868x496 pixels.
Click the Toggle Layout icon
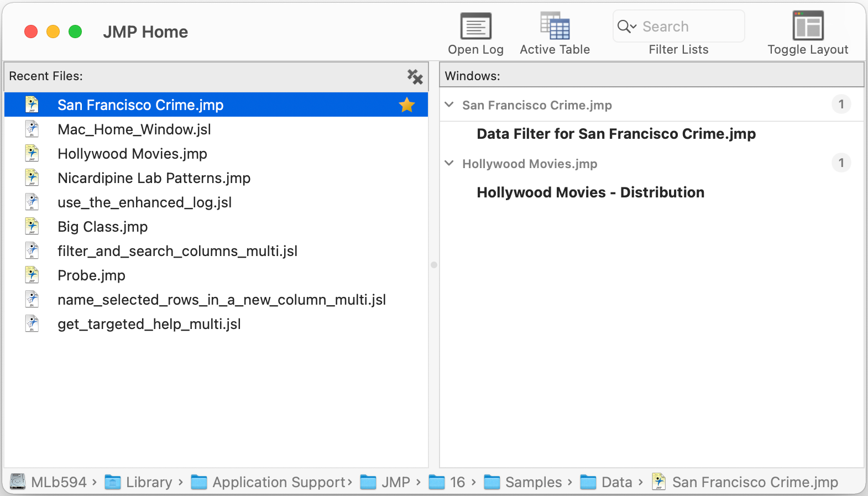tap(807, 27)
